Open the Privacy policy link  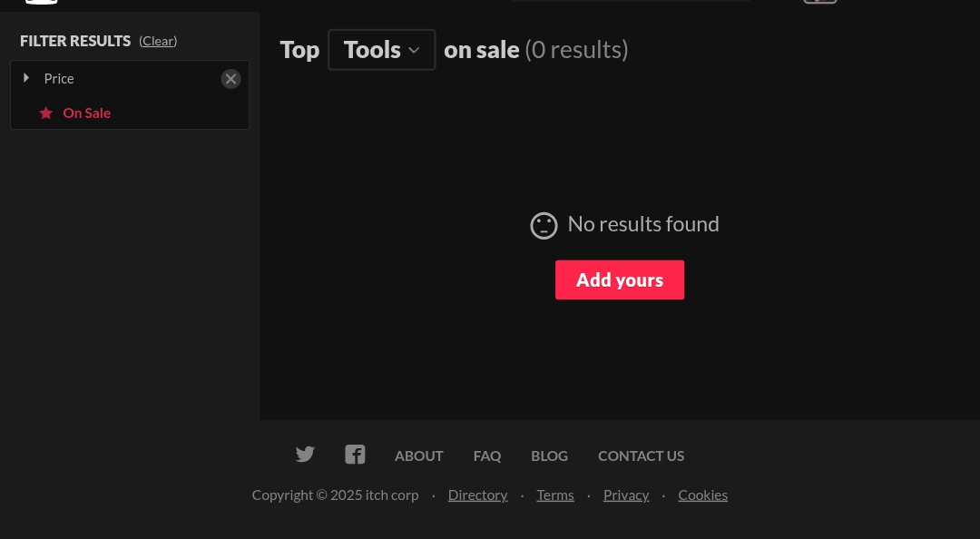[x=626, y=495]
